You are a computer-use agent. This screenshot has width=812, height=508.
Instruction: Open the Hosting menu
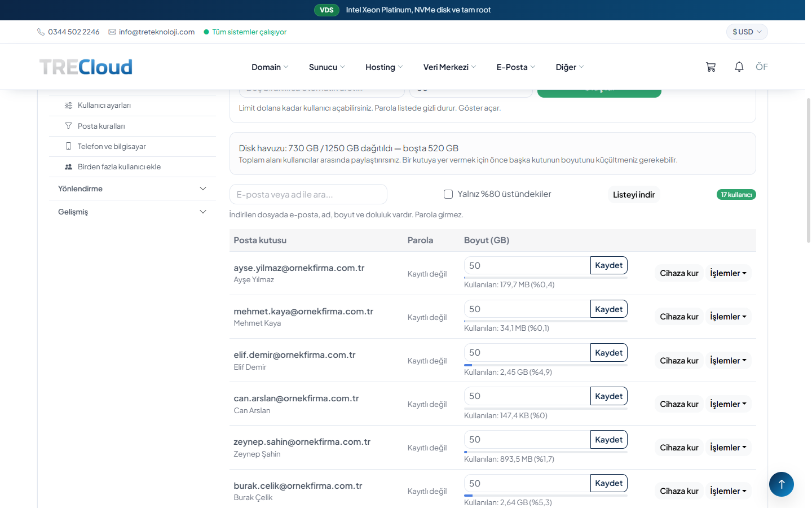coord(384,67)
